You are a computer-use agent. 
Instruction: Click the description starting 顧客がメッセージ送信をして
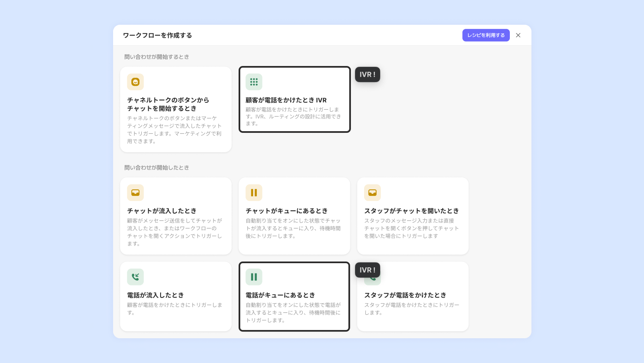coord(175,232)
